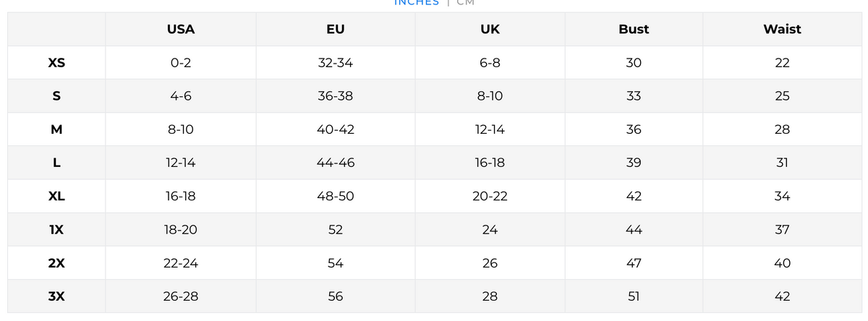
Task: Select the M size row label
Action: click(x=56, y=129)
